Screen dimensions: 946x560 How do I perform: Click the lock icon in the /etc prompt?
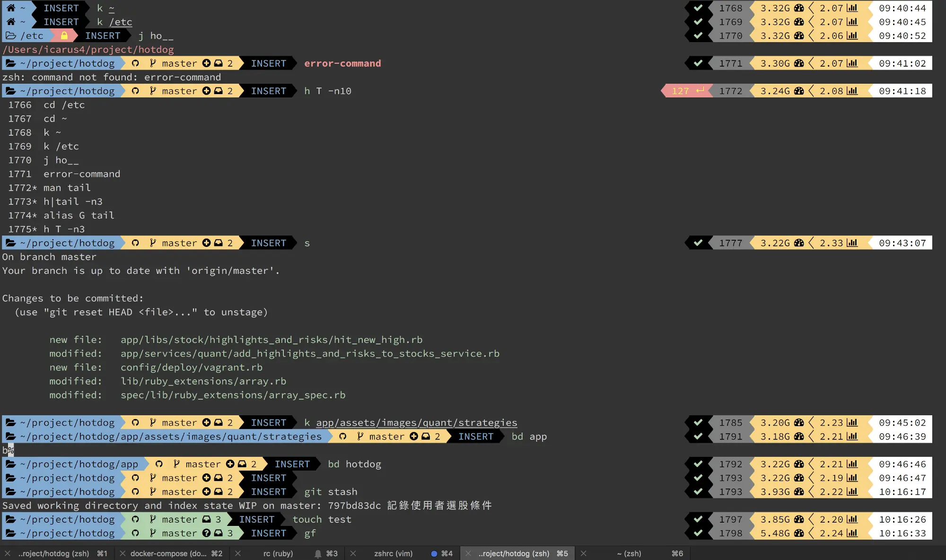[x=63, y=35]
